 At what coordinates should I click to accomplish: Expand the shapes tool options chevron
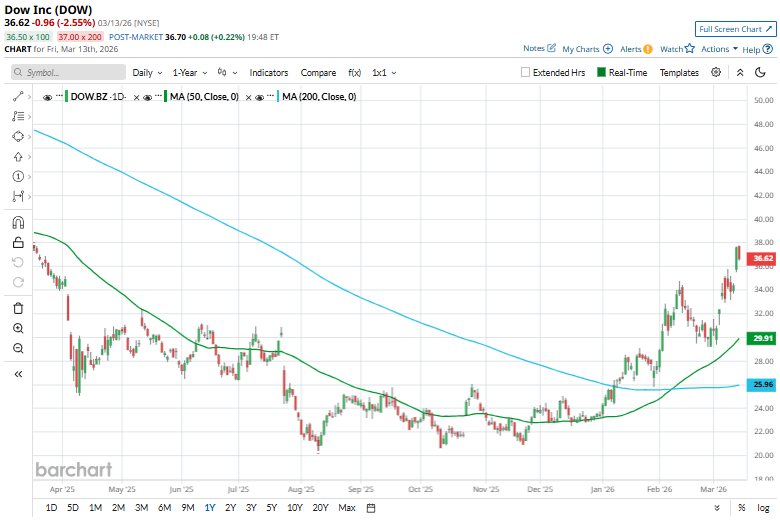pyautogui.click(x=30, y=137)
